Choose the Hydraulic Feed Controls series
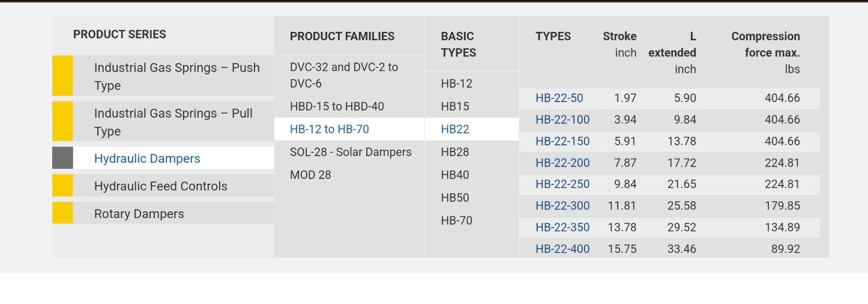Screen dimensions: 868x304 (160, 186)
